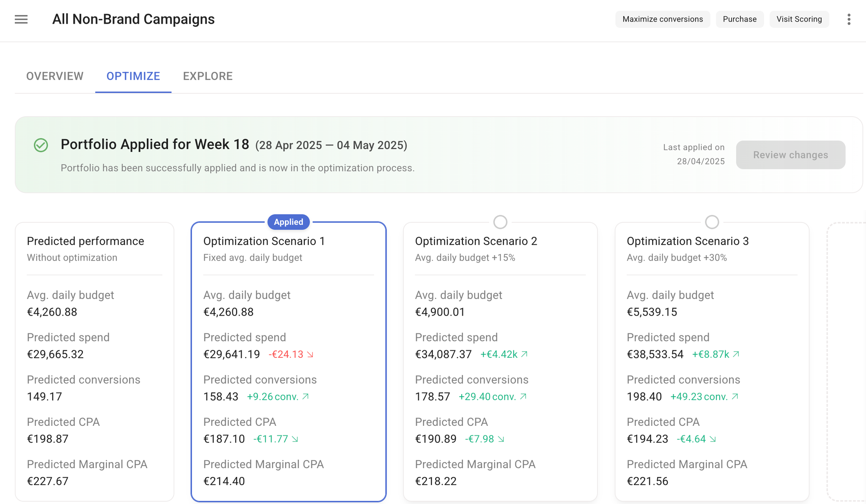Open the three-dot more options menu
The height and width of the screenshot is (504, 866).
pyautogui.click(x=849, y=19)
